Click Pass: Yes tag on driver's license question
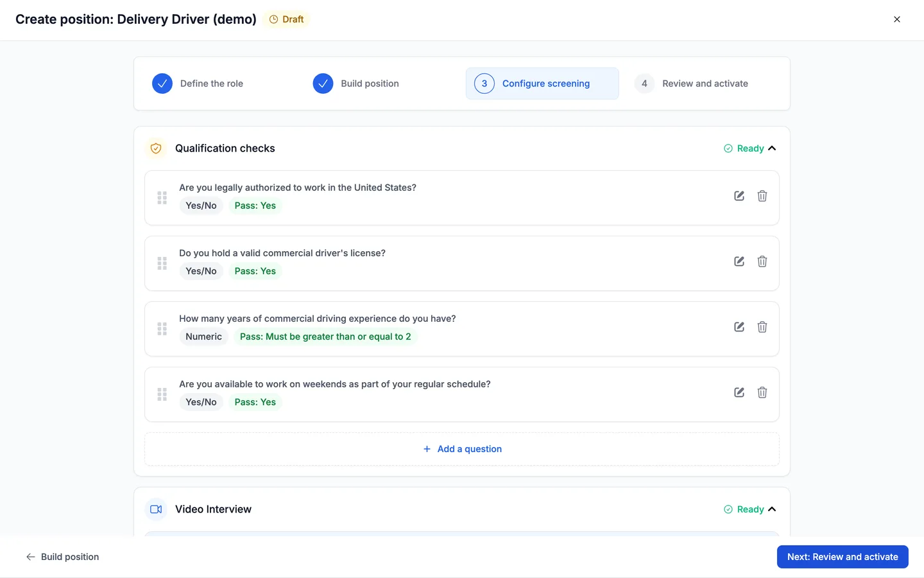The image size is (924, 578). [255, 271]
